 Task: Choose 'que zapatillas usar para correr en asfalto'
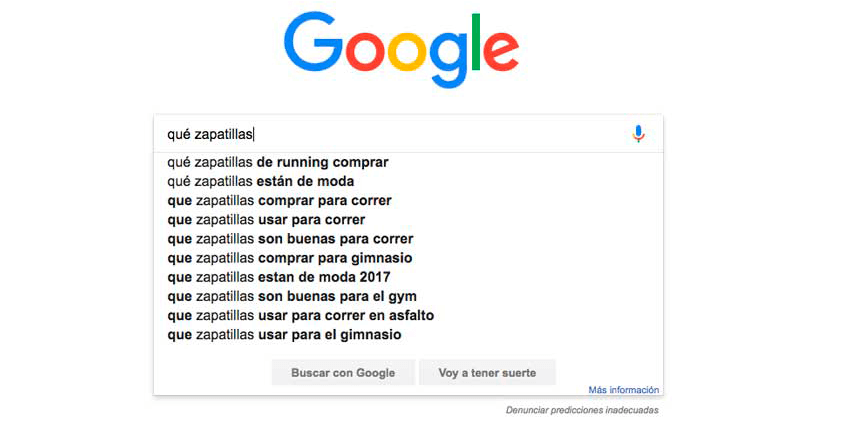tap(300, 315)
